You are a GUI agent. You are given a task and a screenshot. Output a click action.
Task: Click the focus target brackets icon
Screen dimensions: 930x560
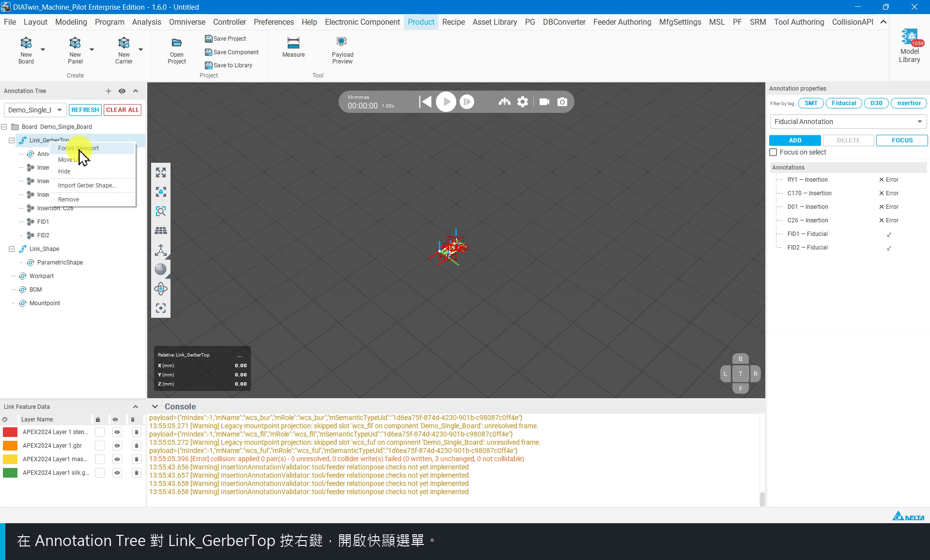click(x=161, y=308)
